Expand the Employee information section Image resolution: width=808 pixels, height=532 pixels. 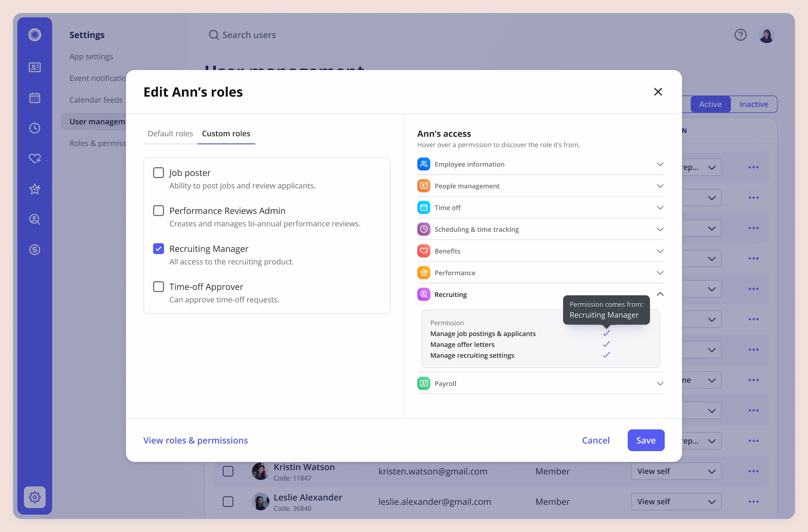point(660,164)
